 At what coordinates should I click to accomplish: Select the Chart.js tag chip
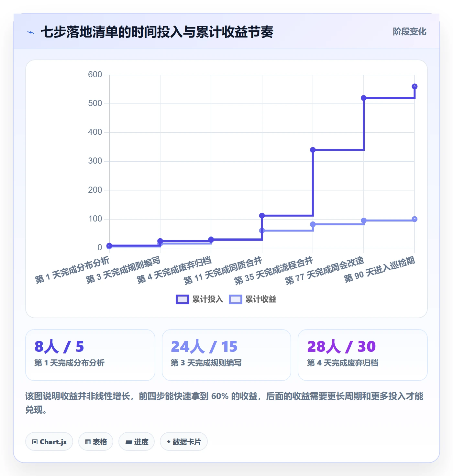(x=49, y=442)
